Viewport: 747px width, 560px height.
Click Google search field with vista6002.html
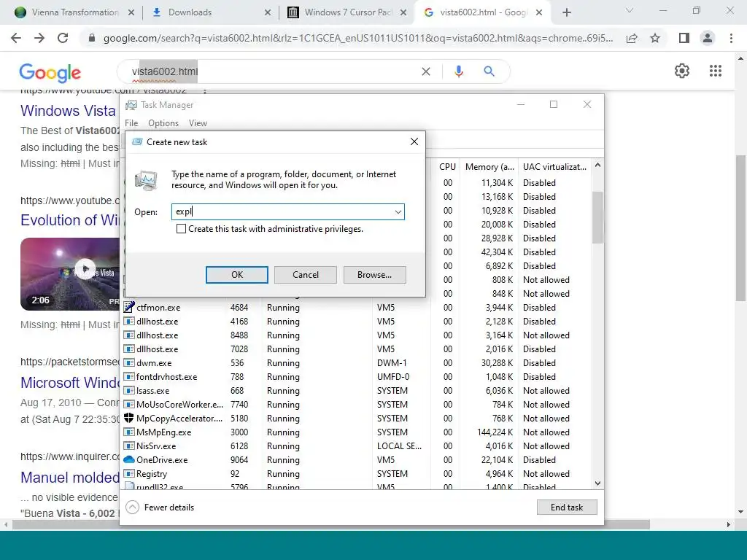274,71
